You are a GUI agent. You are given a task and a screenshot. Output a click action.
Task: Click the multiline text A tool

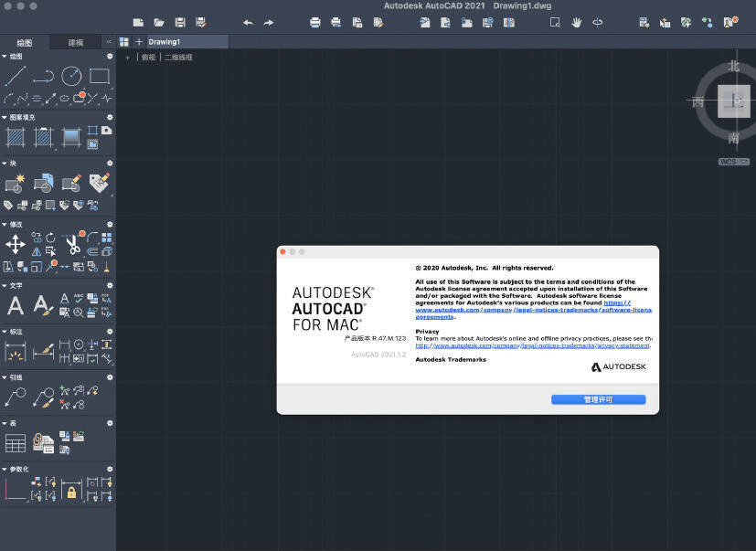pos(16,305)
